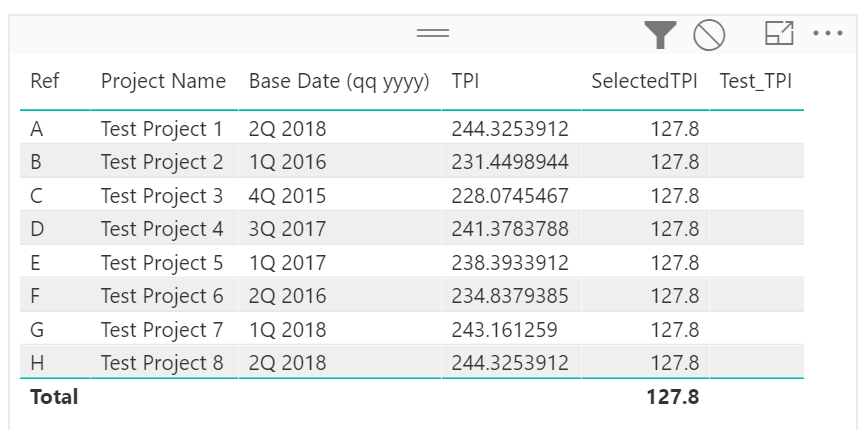Viewport: 862px width, 430px height.
Task: Select Ref cell F
Action: click(35, 296)
